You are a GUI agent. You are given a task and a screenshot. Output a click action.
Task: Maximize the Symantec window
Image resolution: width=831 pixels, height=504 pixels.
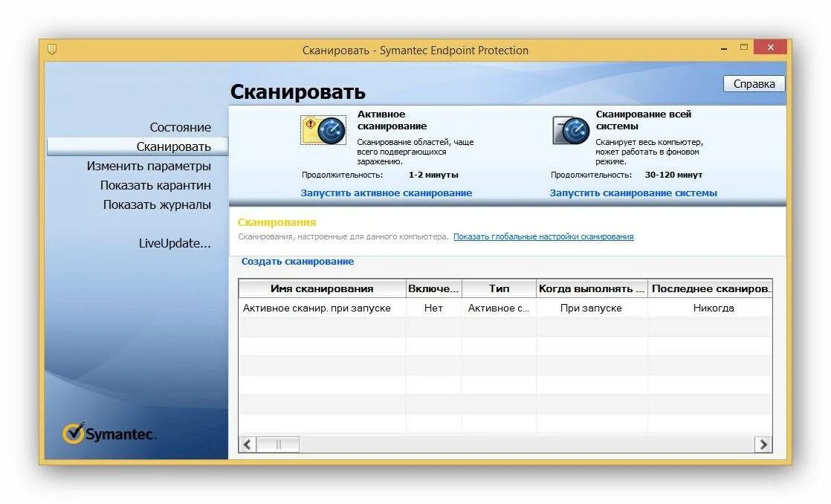point(743,47)
